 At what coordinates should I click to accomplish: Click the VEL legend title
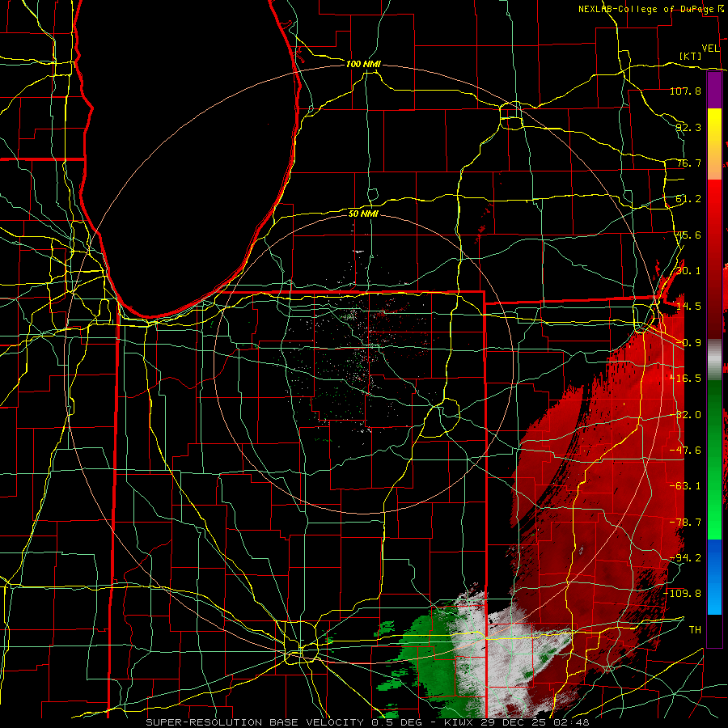pos(710,49)
